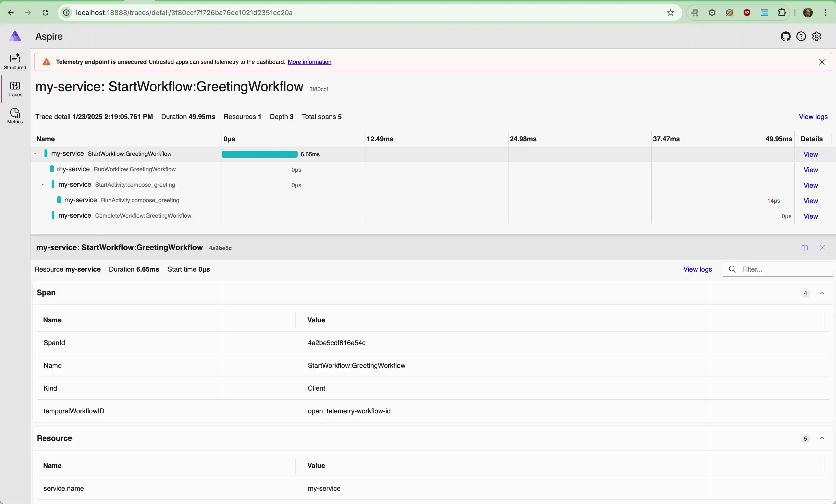
Task: Close the span details panel
Action: coord(822,248)
